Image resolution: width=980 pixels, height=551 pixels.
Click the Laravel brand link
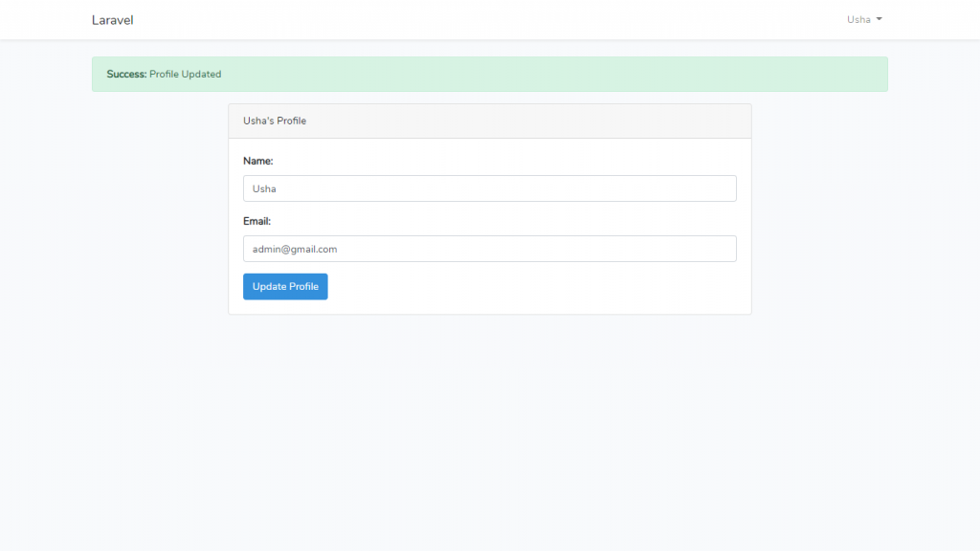point(112,20)
